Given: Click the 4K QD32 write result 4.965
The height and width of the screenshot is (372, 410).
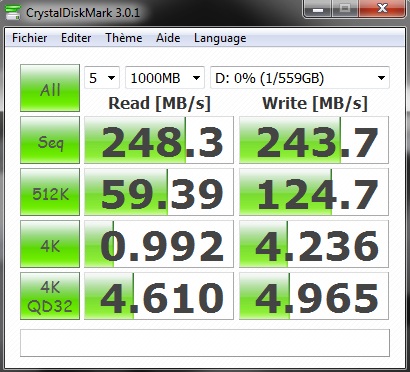Looking at the screenshot, I should point(314,296).
